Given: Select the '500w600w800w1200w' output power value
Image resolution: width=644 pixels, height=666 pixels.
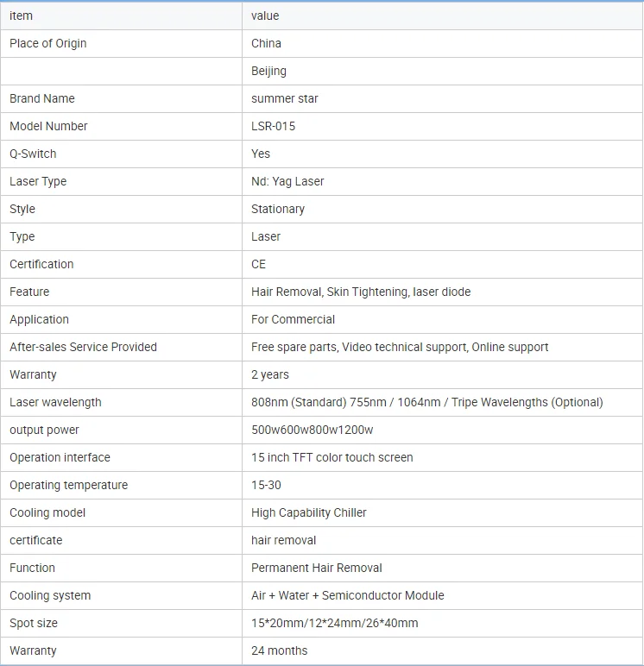Looking at the screenshot, I should point(313,430).
